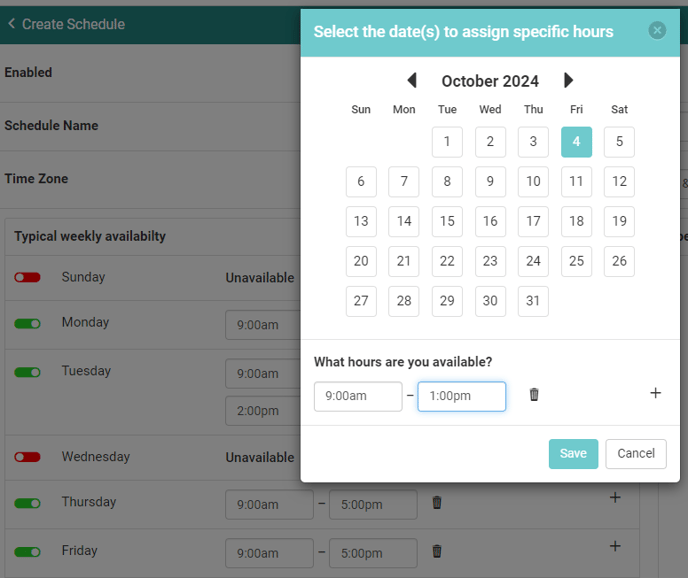
Task: Go back from Create Schedule
Action: coord(11,23)
